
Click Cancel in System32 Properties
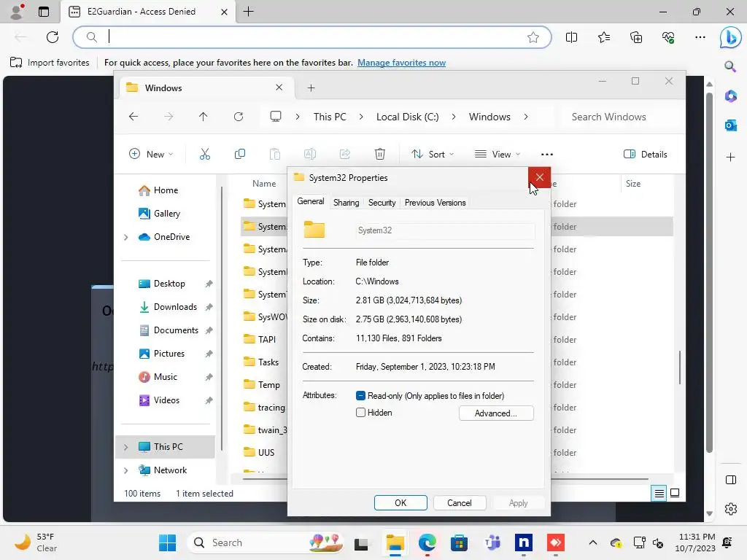click(x=460, y=503)
